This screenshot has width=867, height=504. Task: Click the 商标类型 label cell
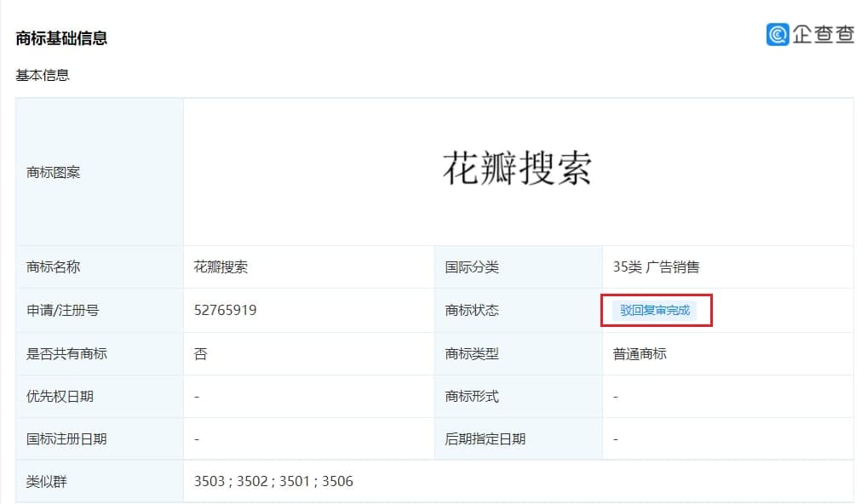[x=518, y=353]
